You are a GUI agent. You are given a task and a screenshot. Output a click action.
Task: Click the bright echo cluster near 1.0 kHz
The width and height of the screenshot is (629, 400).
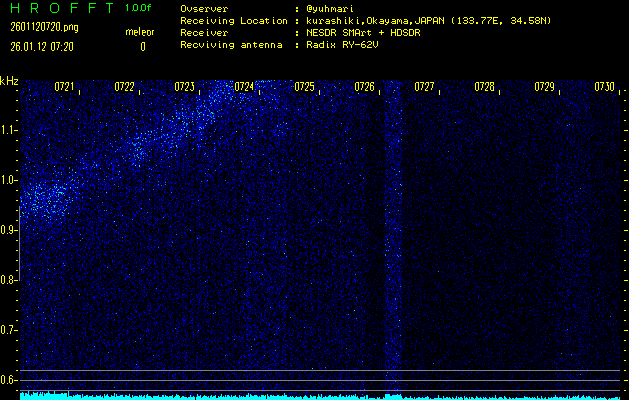(45, 195)
